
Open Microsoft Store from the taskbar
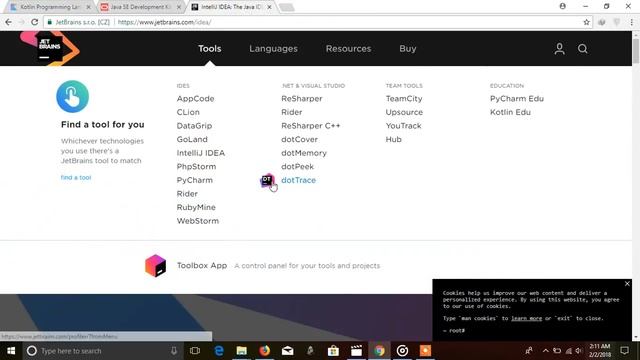pyautogui.click(x=333, y=351)
